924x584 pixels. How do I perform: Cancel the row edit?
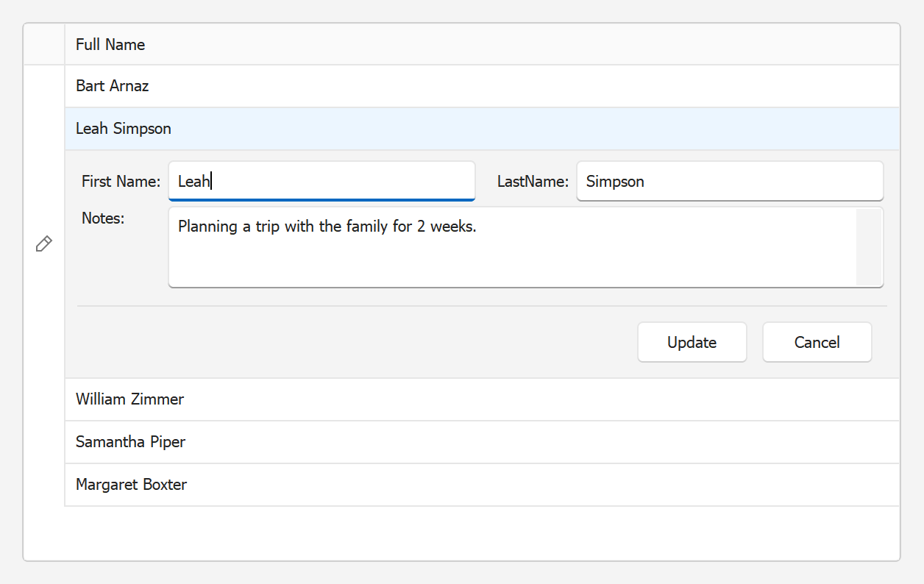tap(817, 343)
